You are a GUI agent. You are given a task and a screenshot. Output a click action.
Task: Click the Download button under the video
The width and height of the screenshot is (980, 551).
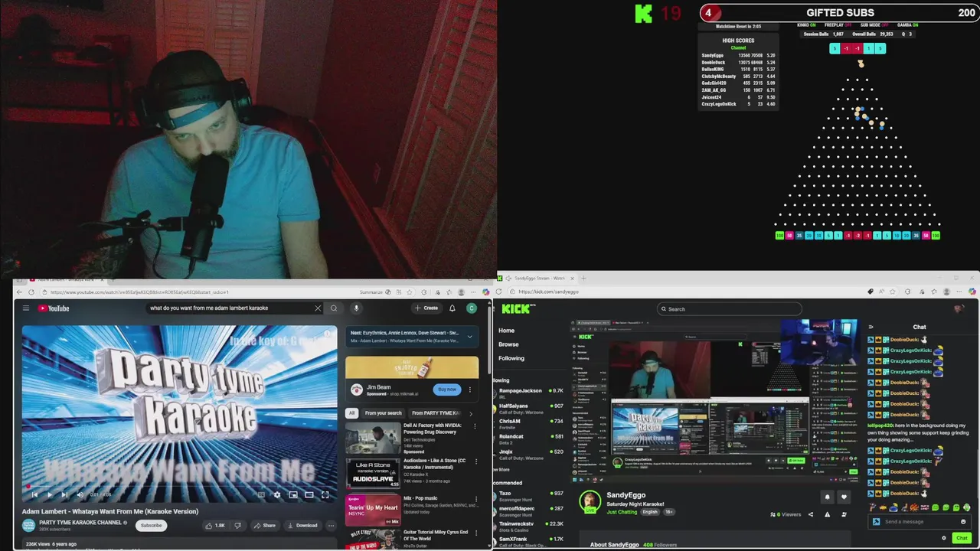tap(302, 526)
